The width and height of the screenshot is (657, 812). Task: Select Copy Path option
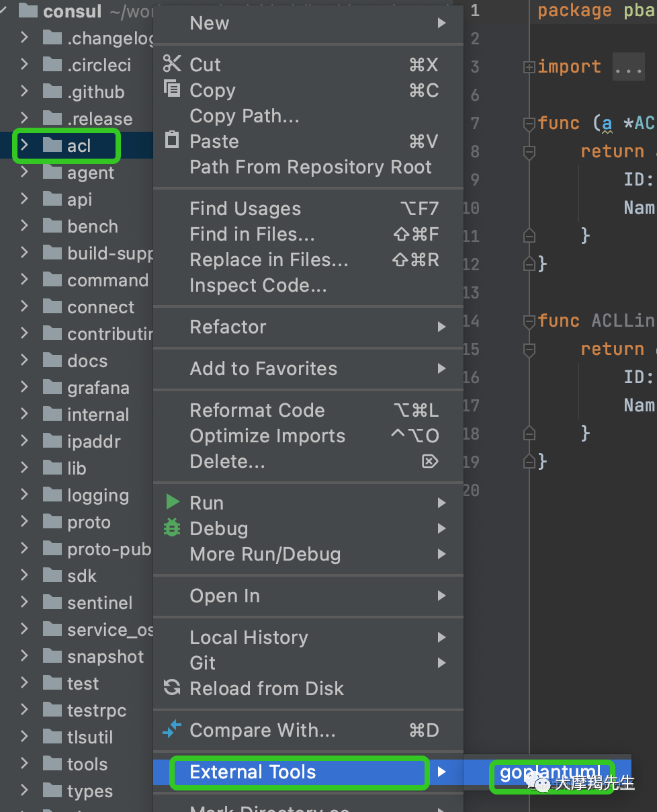[245, 116]
